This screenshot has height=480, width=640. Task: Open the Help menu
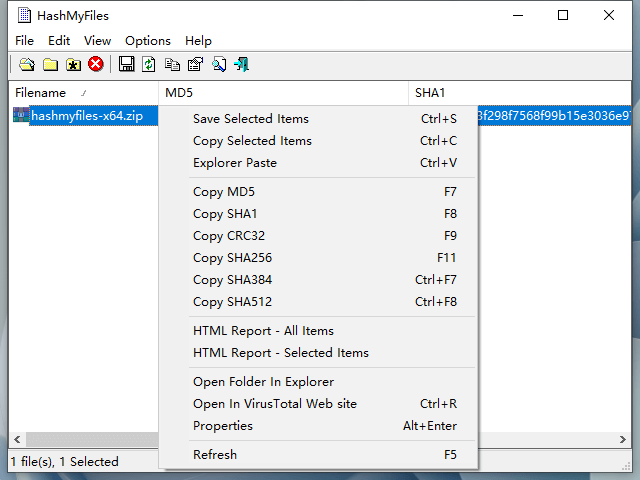click(198, 41)
